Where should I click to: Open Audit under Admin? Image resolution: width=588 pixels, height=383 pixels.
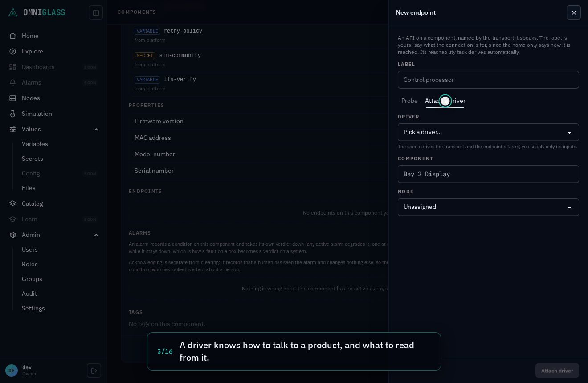pos(29,293)
